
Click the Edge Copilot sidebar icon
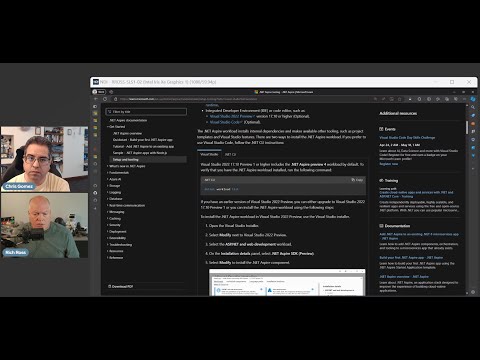pyautogui.click(x=473, y=99)
